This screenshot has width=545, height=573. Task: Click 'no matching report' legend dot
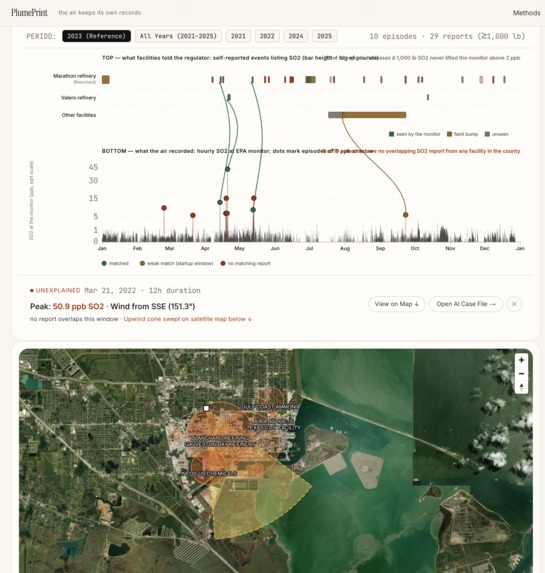[x=223, y=263]
